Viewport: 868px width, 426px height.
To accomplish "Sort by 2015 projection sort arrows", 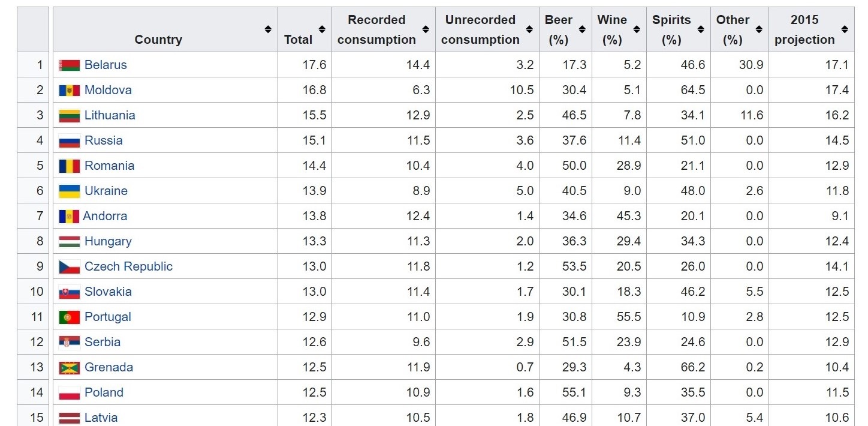I will pyautogui.click(x=845, y=29).
